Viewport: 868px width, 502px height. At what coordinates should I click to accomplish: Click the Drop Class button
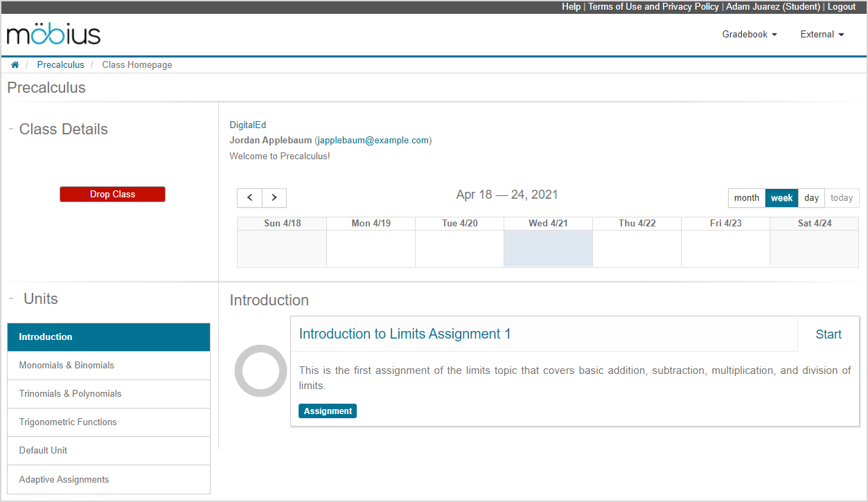(x=112, y=194)
